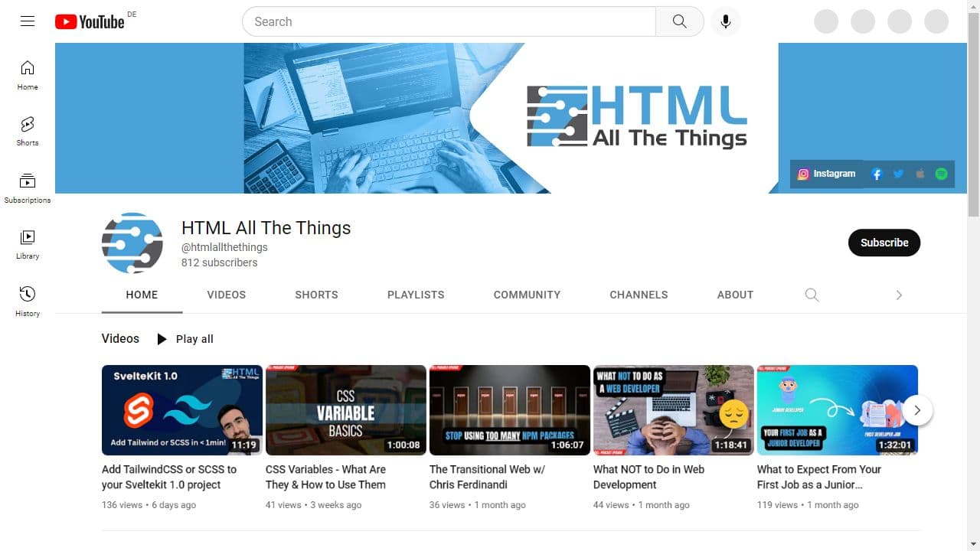Show more channel tabs arrow
This screenshot has width=980, height=551.
coord(899,295)
